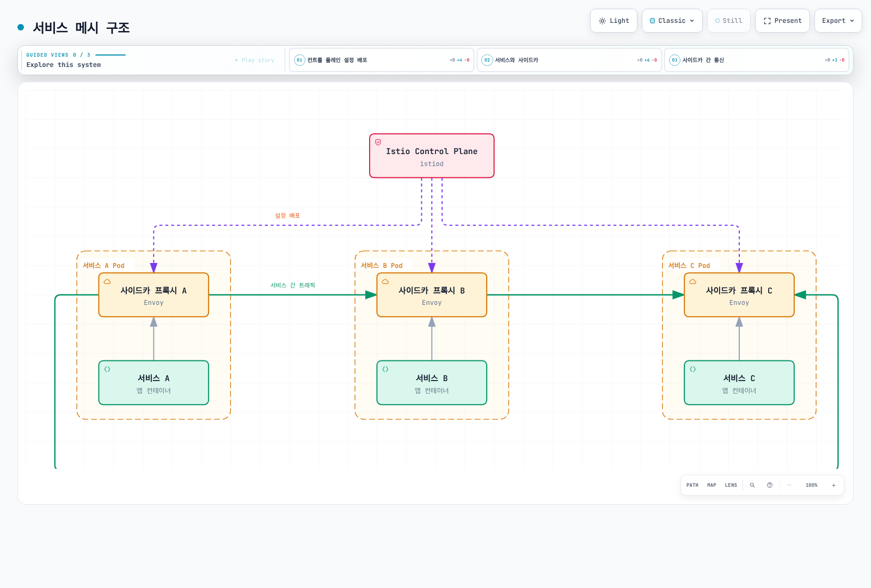Click the 설정 배포 edge label
The height and width of the screenshot is (588, 871).
pos(287,216)
